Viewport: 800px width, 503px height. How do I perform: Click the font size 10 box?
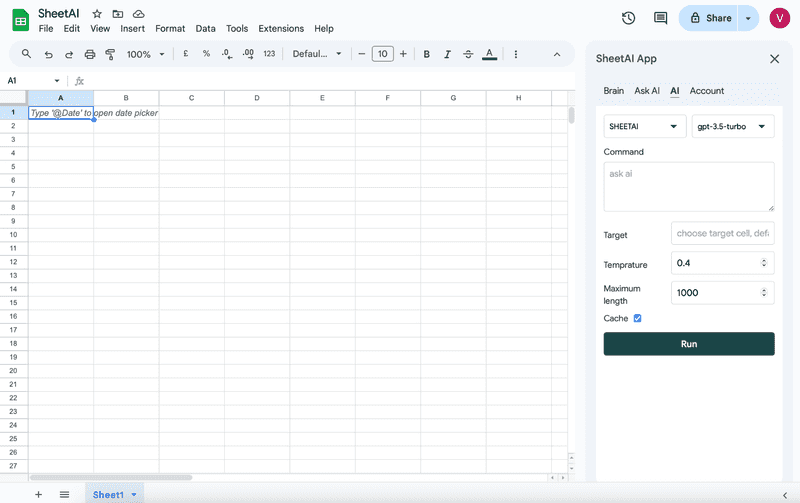383,54
